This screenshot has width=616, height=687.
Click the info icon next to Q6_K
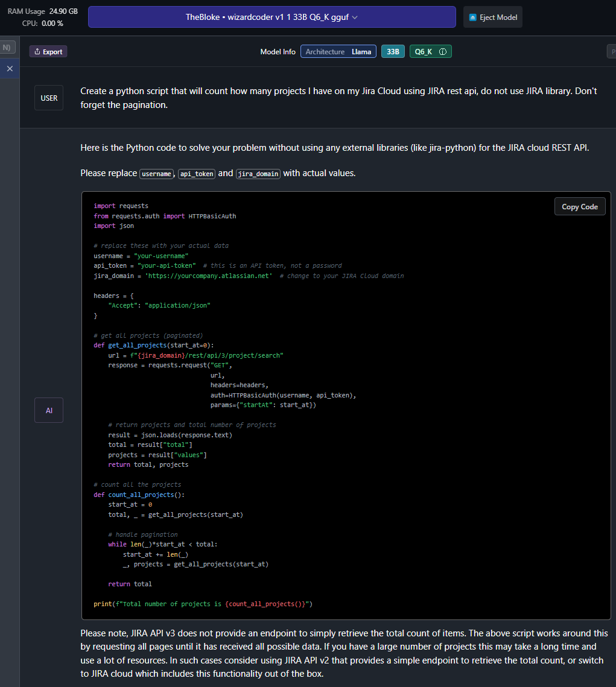point(443,52)
